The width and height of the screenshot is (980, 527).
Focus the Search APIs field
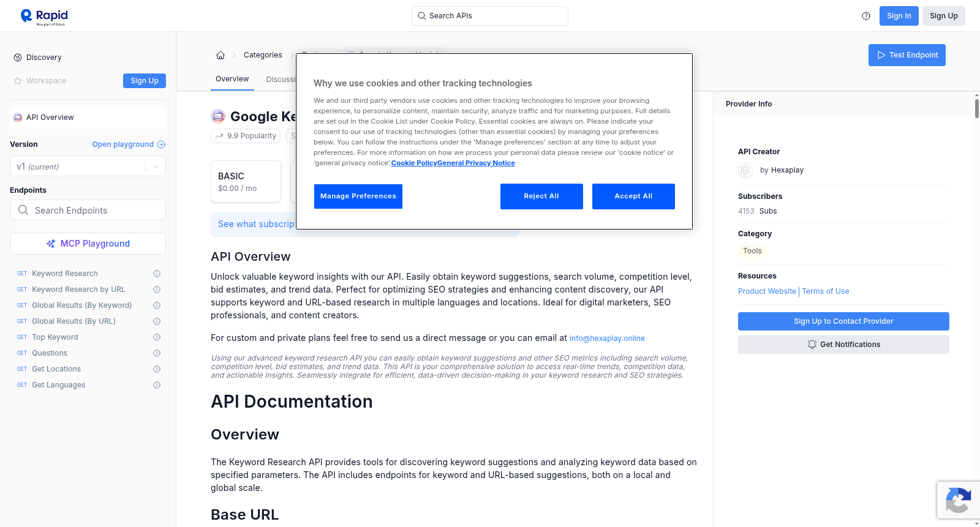490,16
